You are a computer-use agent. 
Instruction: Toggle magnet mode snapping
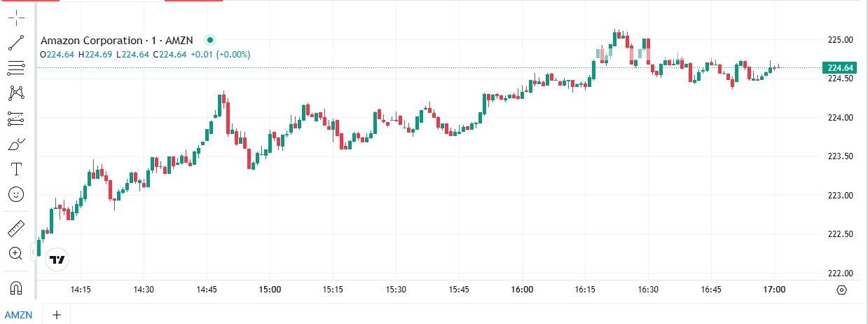16,288
